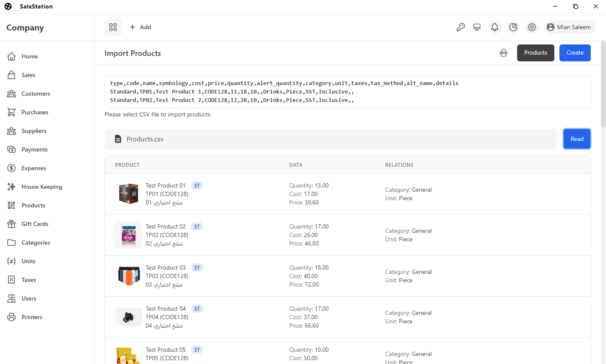Click the printer icon beside Products button

pos(504,53)
